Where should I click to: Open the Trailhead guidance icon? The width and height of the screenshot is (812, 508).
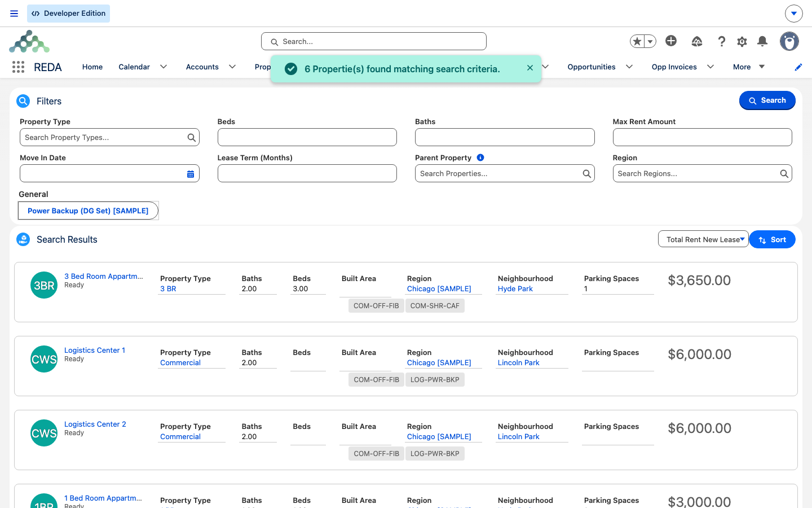tap(697, 41)
